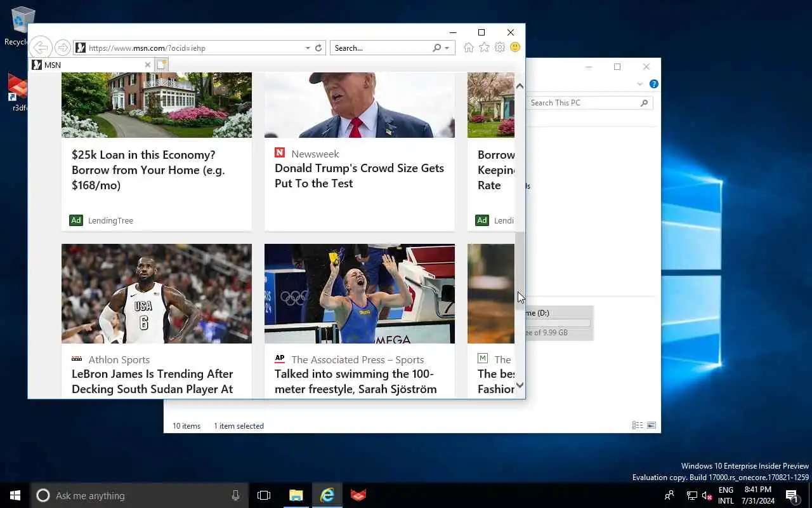Screen dimensions: 812x508
Task: Open the $25k Loan LendingTree ad headline
Action: coord(148,170)
